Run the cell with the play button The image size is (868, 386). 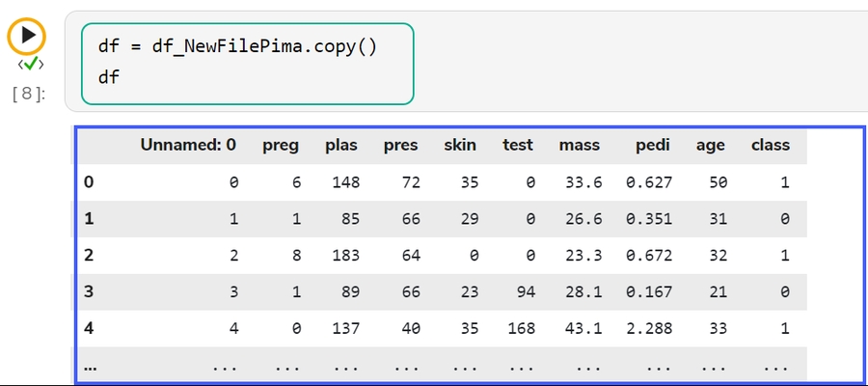coord(27,36)
